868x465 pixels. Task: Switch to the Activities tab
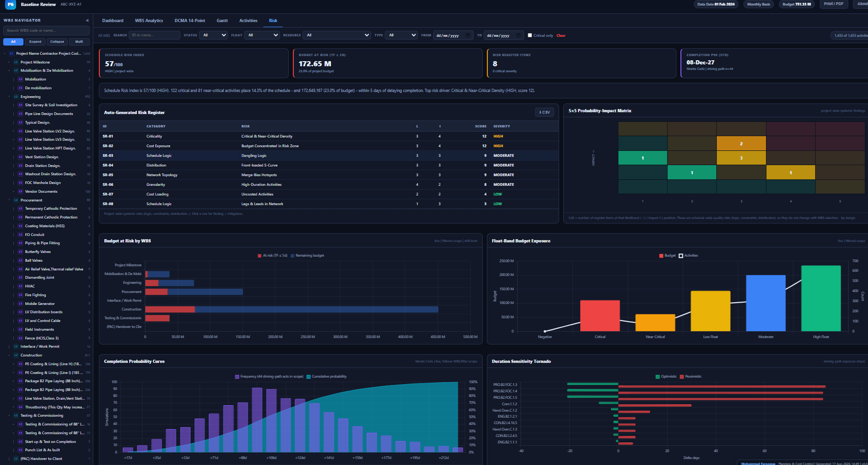click(x=248, y=21)
